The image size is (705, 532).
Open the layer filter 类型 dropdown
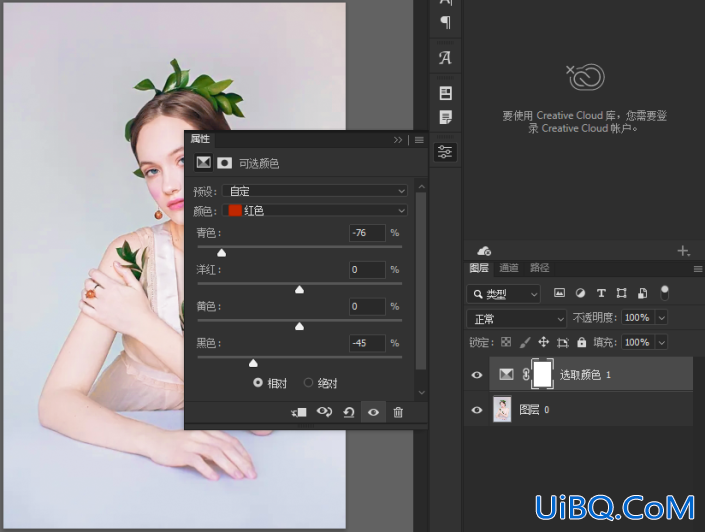[x=503, y=294]
